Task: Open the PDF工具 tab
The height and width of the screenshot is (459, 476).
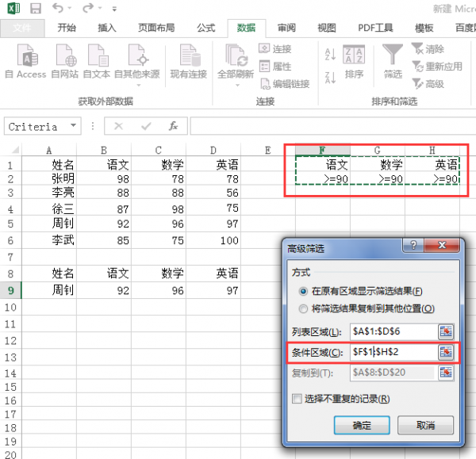Action: click(375, 28)
